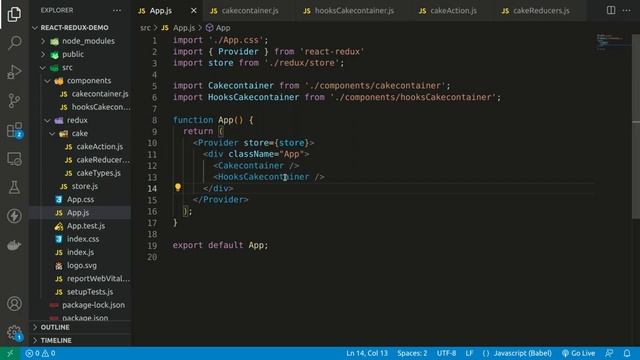Image resolution: width=640 pixels, height=360 pixels.
Task: Close the App.js tab
Action: coord(193,11)
